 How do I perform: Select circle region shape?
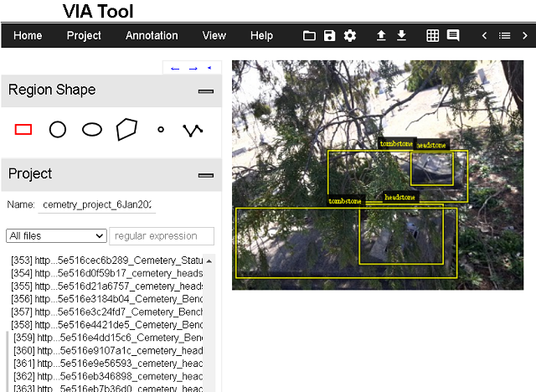[58, 130]
